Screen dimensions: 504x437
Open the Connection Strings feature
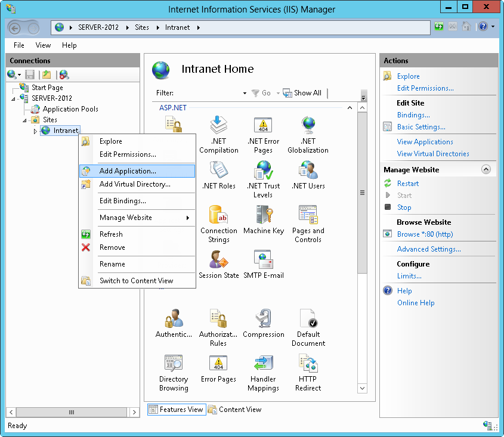pos(218,224)
